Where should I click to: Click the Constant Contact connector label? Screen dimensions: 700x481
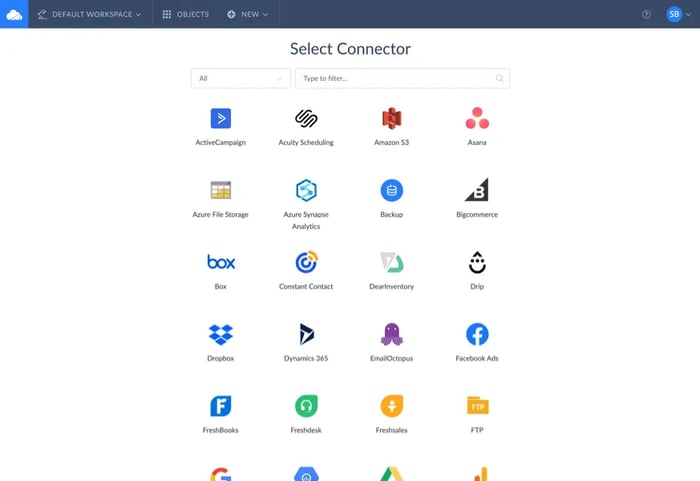pos(306,286)
